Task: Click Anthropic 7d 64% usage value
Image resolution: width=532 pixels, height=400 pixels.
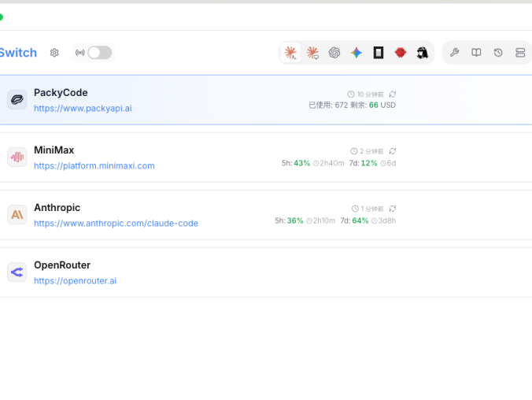Action: pyautogui.click(x=360, y=220)
